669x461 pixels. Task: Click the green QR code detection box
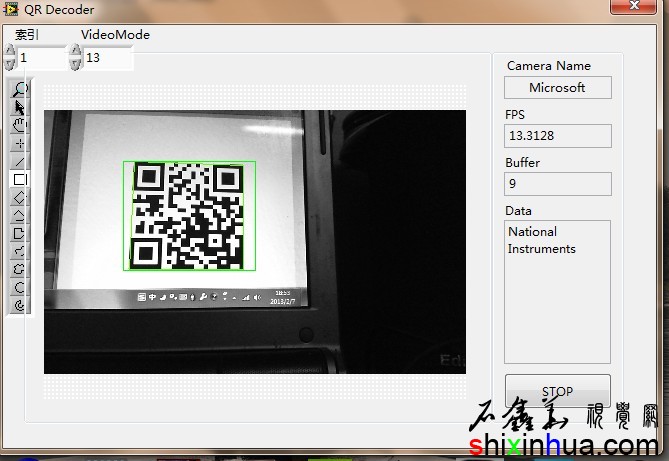point(189,216)
